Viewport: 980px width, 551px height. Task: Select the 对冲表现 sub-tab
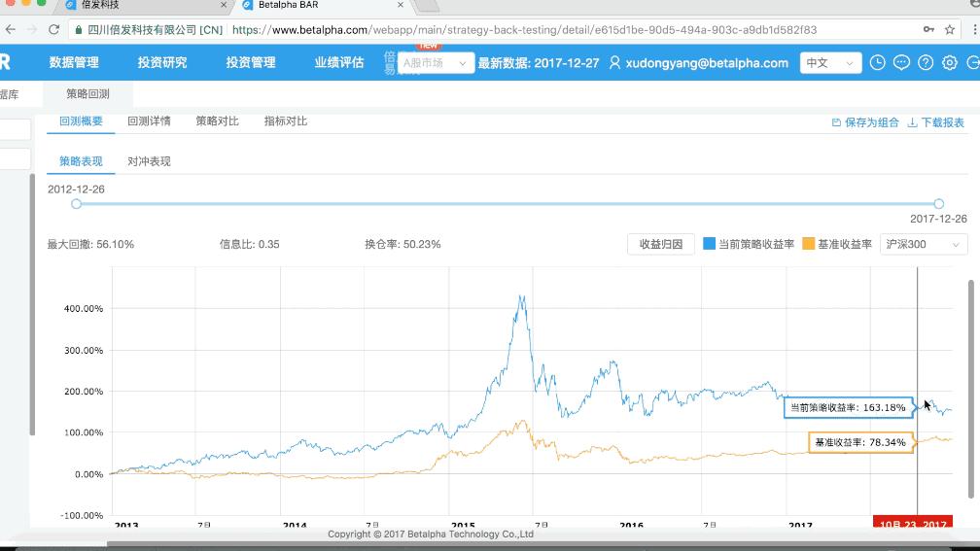pyautogui.click(x=149, y=161)
